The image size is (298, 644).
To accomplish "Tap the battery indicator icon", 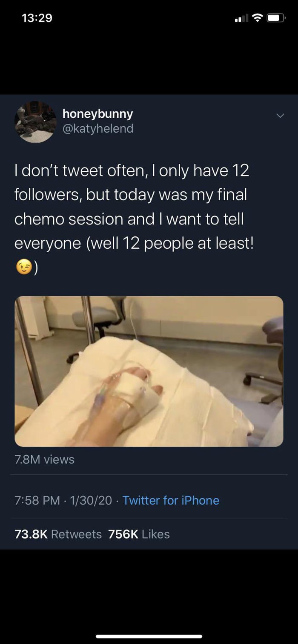I will pos(276,18).
